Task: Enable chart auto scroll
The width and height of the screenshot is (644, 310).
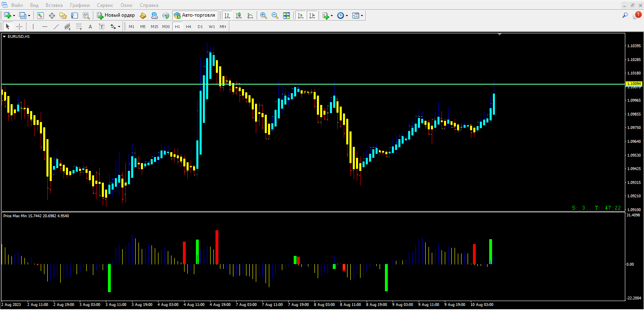Action: click(x=301, y=15)
